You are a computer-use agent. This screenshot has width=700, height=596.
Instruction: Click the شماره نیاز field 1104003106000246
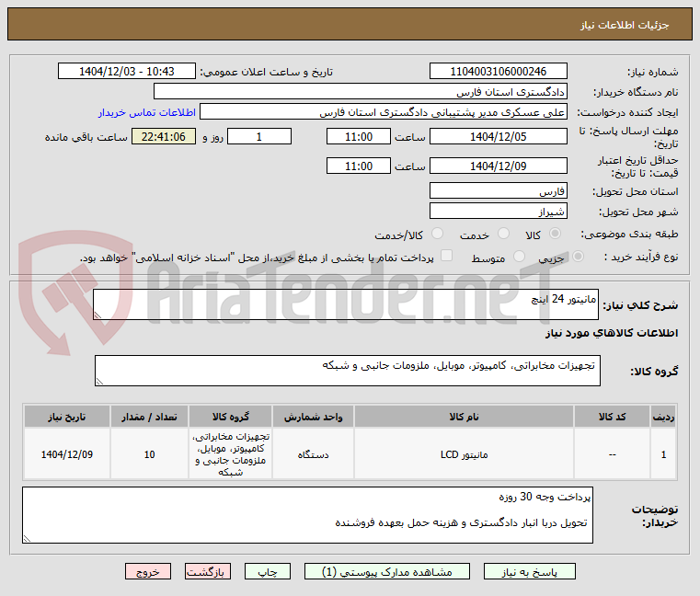pyautogui.click(x=499, y=71)
